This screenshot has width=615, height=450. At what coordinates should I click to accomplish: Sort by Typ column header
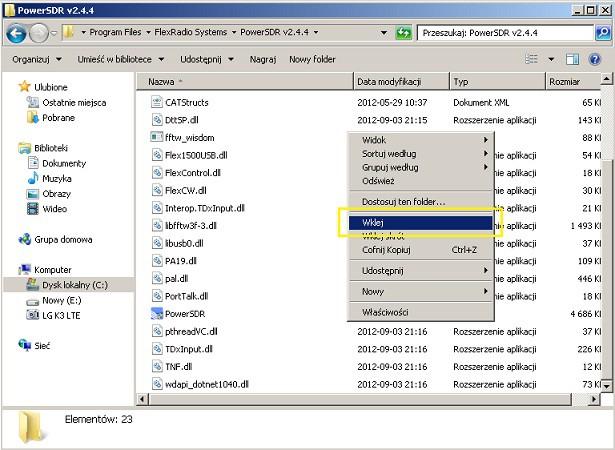pyautogui.click(x=498, y=82)
